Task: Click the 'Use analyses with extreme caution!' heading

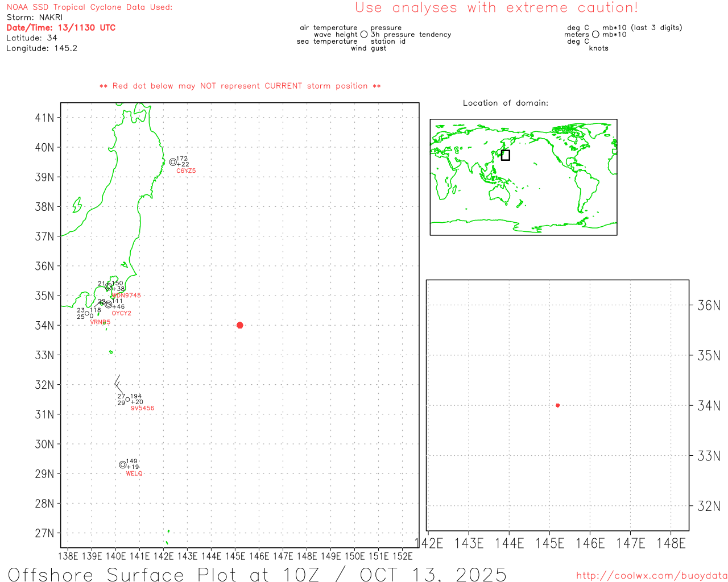Action: [496, 8]
